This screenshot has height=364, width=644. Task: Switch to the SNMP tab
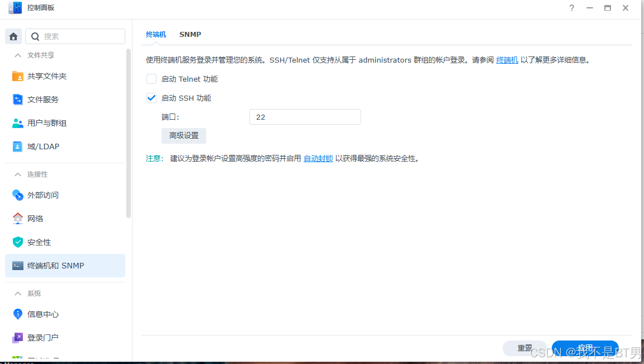190,34
